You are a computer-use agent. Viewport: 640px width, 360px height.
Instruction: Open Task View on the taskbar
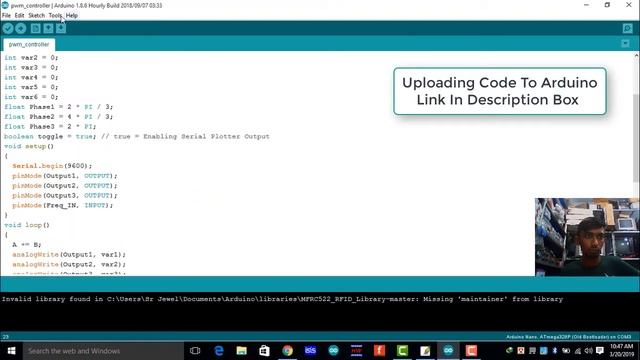pos(195,351)
